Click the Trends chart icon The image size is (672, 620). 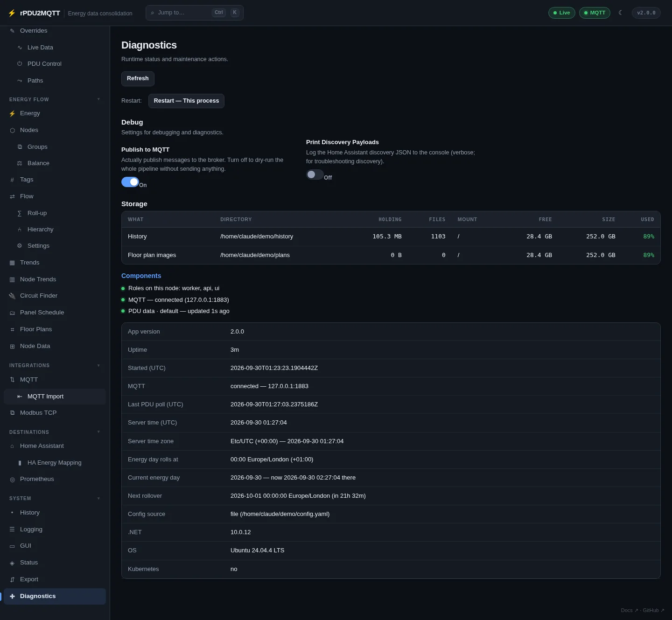(12, 263)
